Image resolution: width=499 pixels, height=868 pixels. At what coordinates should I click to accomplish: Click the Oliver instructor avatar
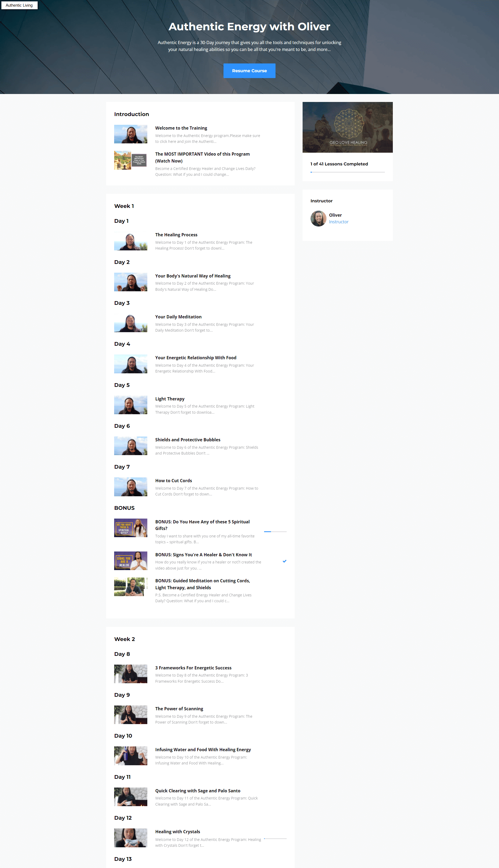coord(318,218)
